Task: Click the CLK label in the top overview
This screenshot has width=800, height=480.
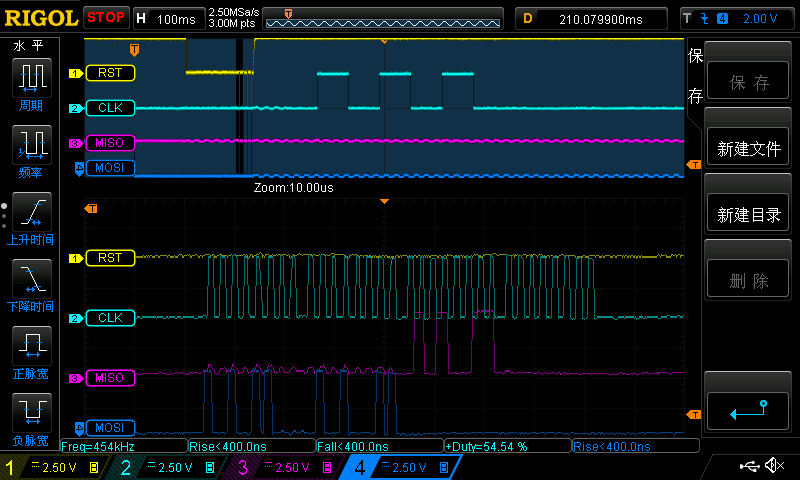Action: pos(110,108)
